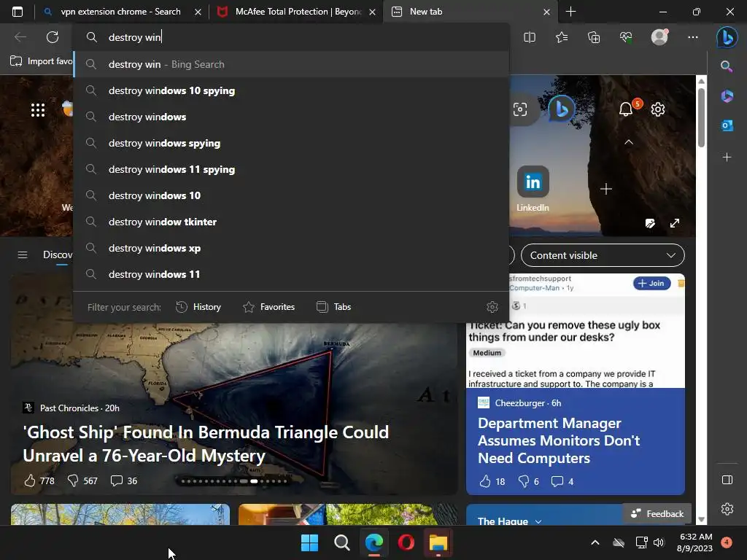Image resolution: width=747 pixels, height=560 pixels.
Task: Click the browser refresh button
Action: [53, 37]
